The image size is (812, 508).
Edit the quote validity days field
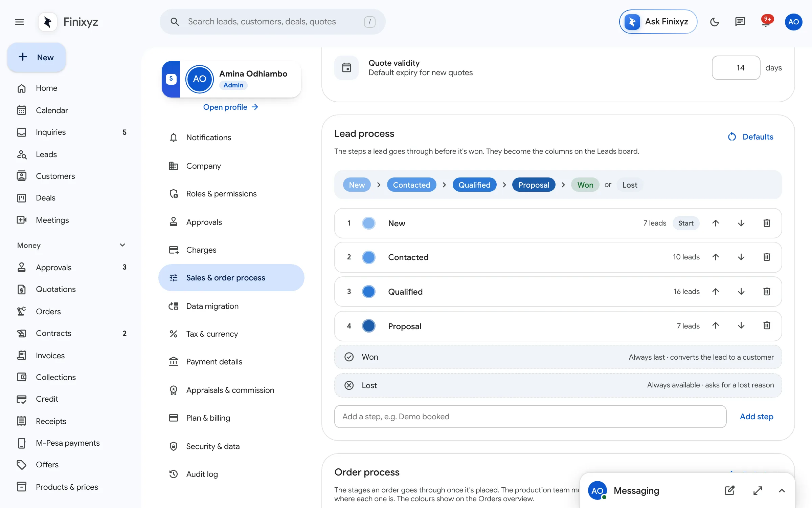pos(736,68)
